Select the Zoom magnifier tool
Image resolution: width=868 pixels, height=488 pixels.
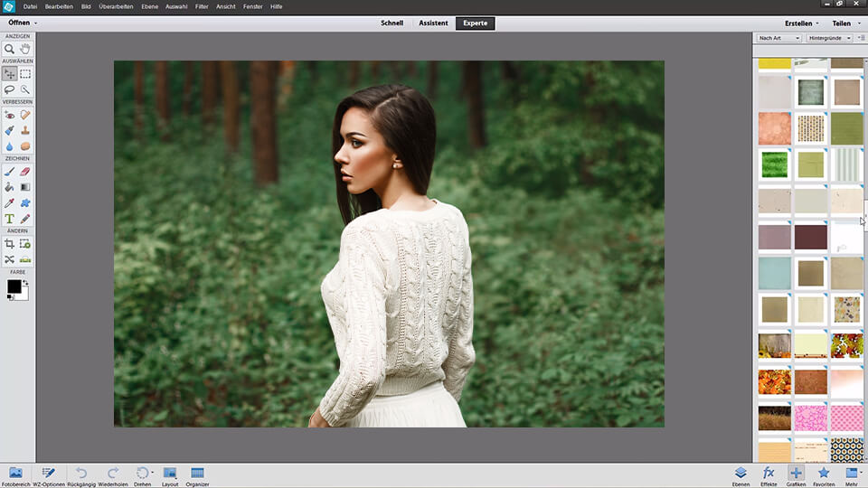[x=9, y=49]
